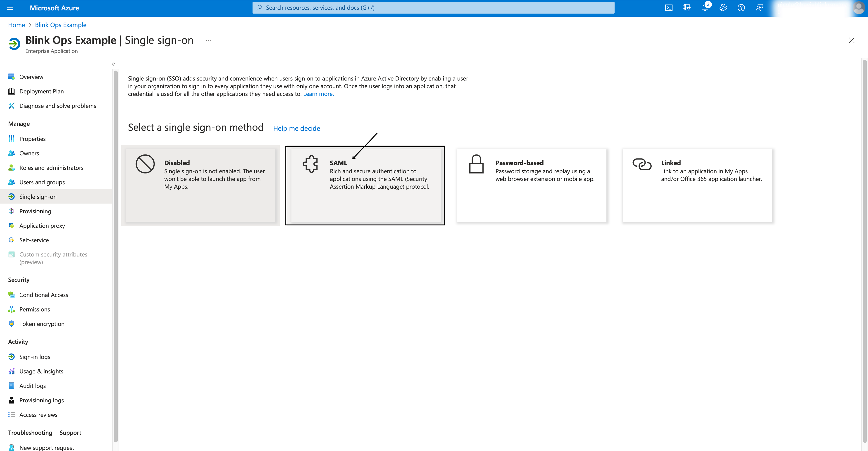Image resolution: width=868 pixels, height=451 pixels.
Task: Open Cloud Shell from the top bar
Action: tap(668, 8)
